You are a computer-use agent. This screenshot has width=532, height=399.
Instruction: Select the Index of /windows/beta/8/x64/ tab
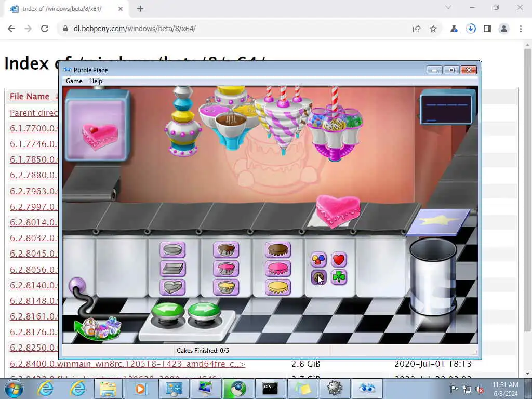pos(66,9)
